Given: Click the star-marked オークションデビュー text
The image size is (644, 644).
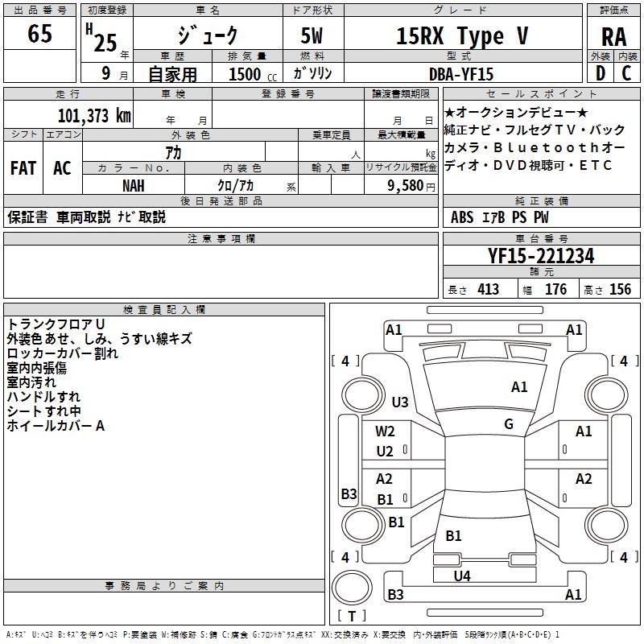Looking at the screenshot, I should (x=516, y=112).
